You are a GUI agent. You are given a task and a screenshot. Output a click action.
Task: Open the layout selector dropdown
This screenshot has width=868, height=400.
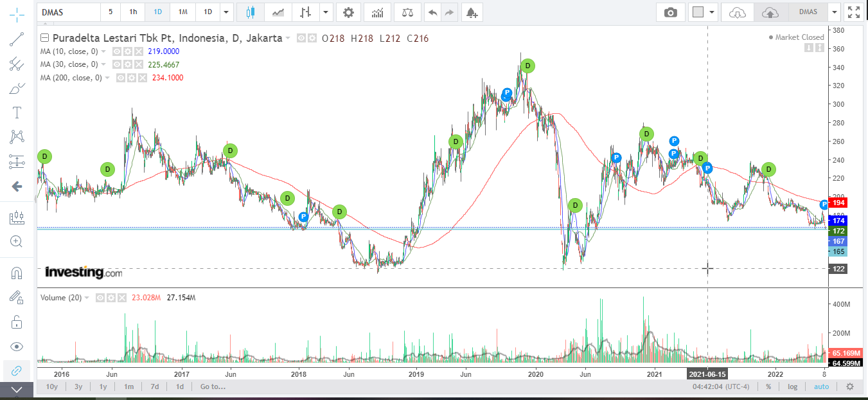704,12
